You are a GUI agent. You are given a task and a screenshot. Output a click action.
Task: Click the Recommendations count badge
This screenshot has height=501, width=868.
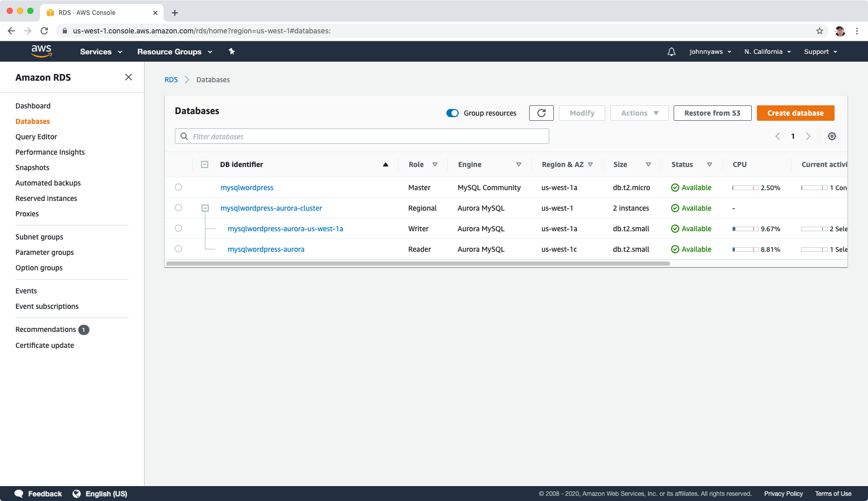point(84,330)
